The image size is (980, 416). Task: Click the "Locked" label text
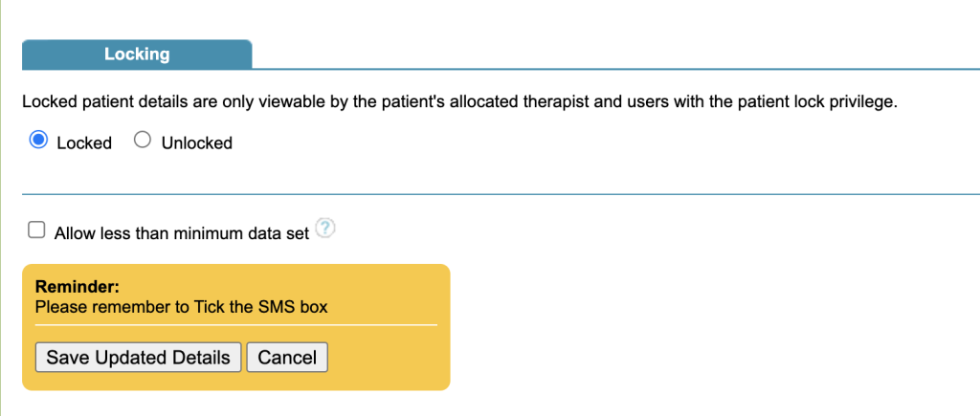(84, 142)
